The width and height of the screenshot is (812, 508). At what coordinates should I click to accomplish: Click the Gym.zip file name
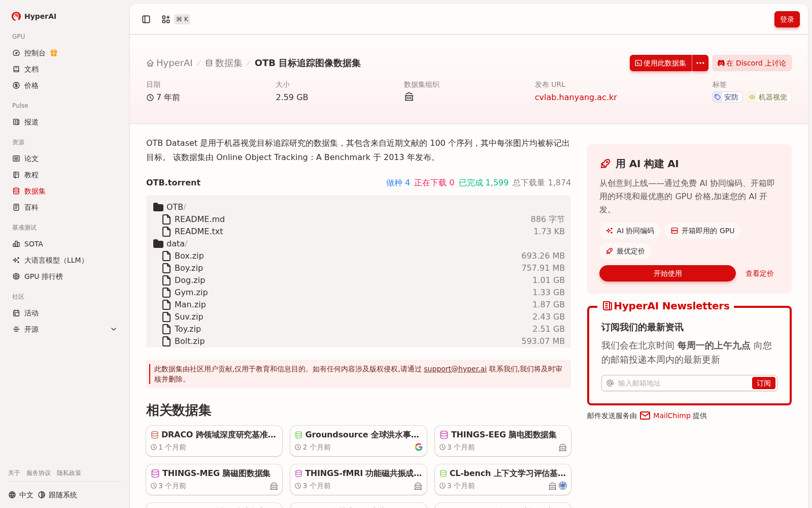[191, 292]
